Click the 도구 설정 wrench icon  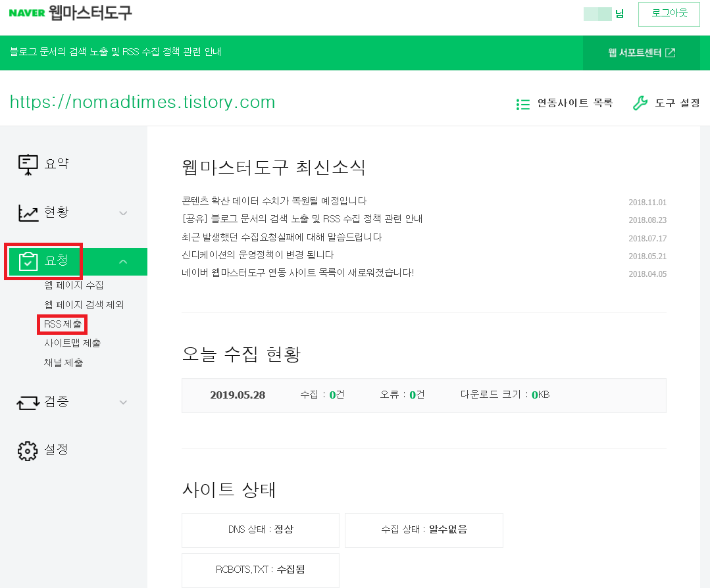(640, 103)
